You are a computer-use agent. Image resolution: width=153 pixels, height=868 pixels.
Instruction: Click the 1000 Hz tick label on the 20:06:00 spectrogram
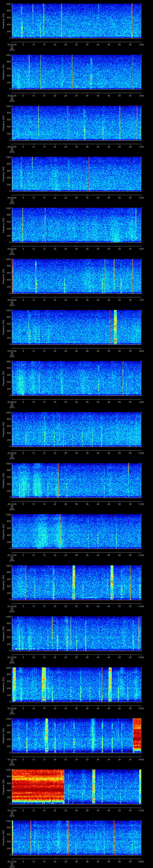point(8,259)
